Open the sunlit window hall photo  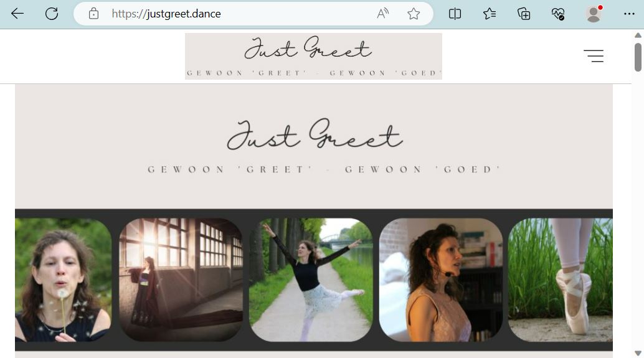181,280
